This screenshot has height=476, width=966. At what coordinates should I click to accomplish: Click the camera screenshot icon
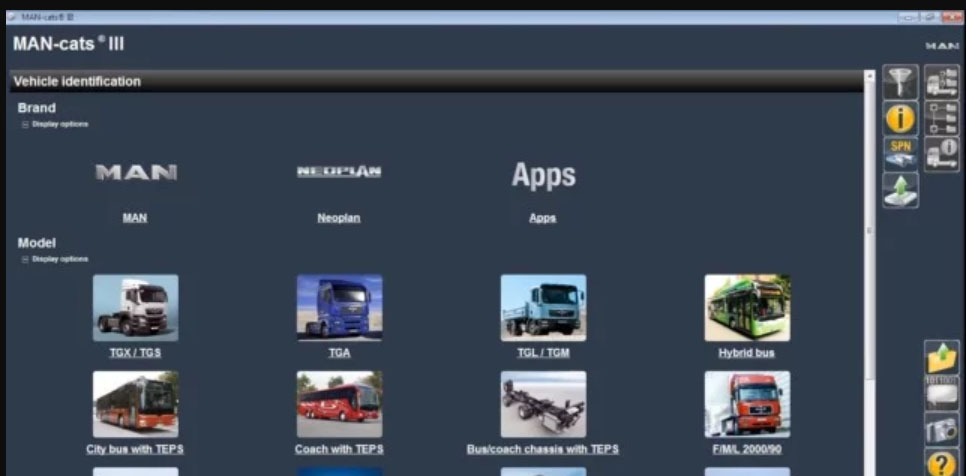point(942,429)
